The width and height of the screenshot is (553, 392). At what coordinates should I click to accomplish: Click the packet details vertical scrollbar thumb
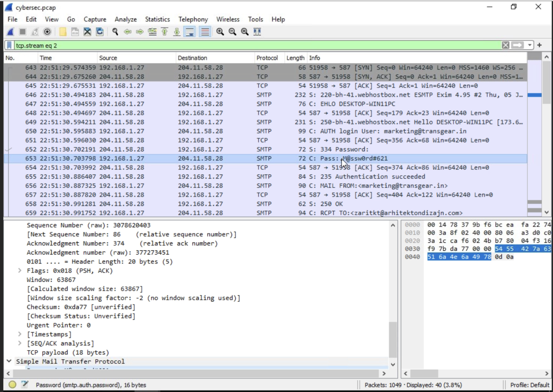point(393,340)
